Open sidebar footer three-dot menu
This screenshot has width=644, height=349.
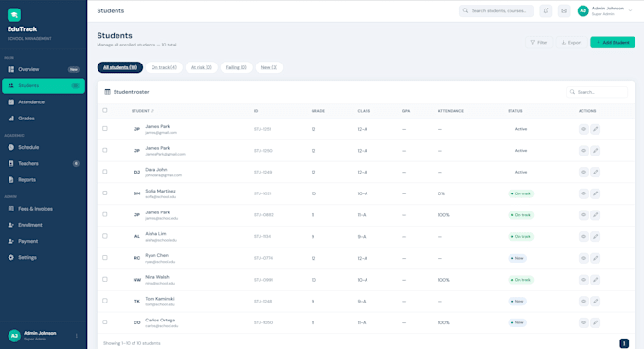click(x=77, y=336)
